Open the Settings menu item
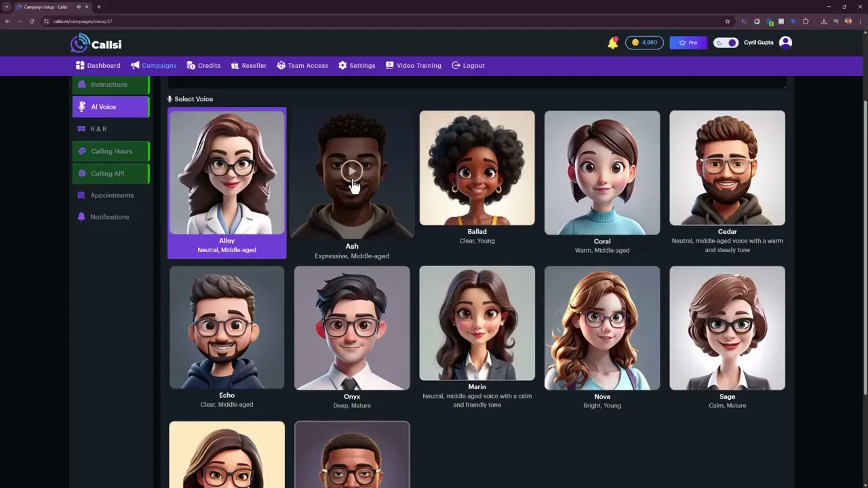868x488 pixels. coord(357,66)
